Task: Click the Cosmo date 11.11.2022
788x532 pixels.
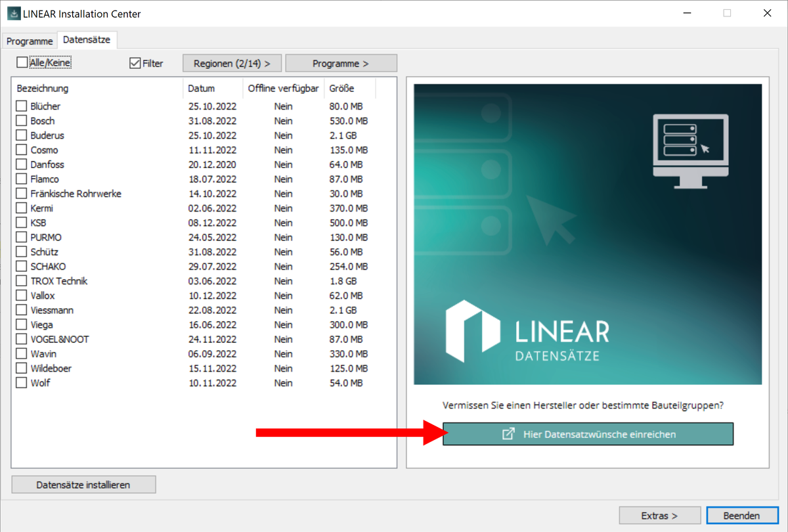Action: point(212,150)
